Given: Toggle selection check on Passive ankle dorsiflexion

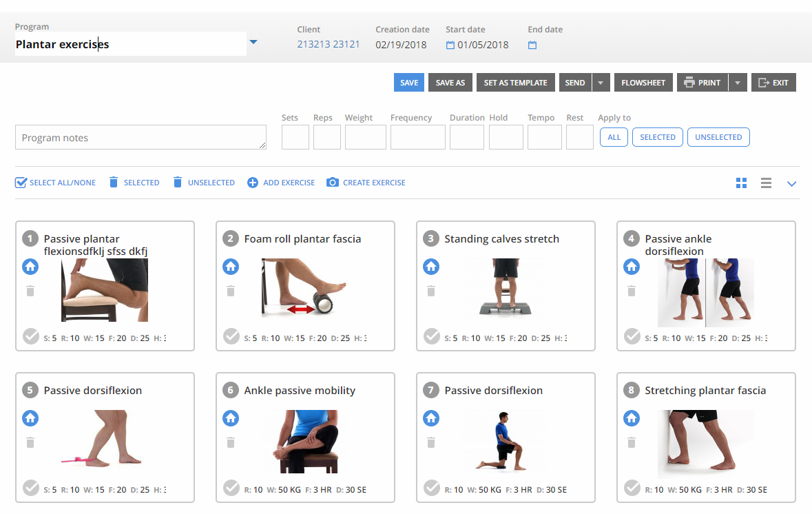Looking at the screenshot, I should coord(632,336).
